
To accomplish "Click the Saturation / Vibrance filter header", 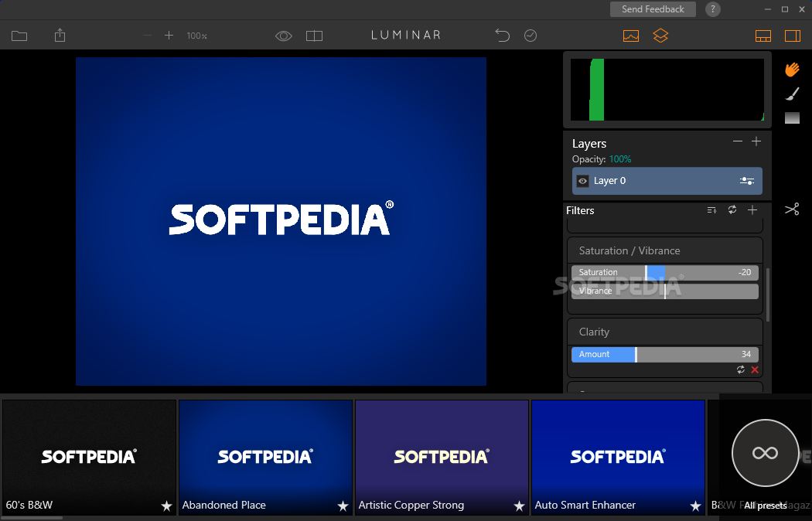I will pyautogui.click(x=665, y=250).
